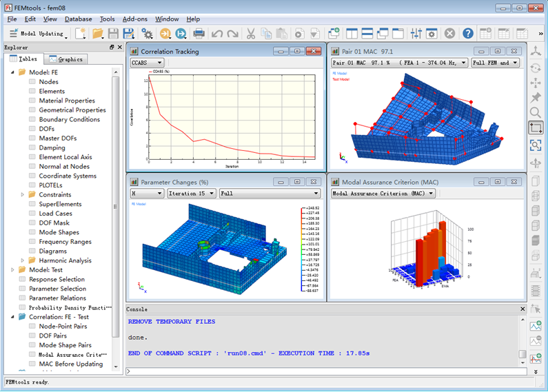
Task: Open the Full dropdown in Parameter Changes
Action: click(x=270, y=193)
